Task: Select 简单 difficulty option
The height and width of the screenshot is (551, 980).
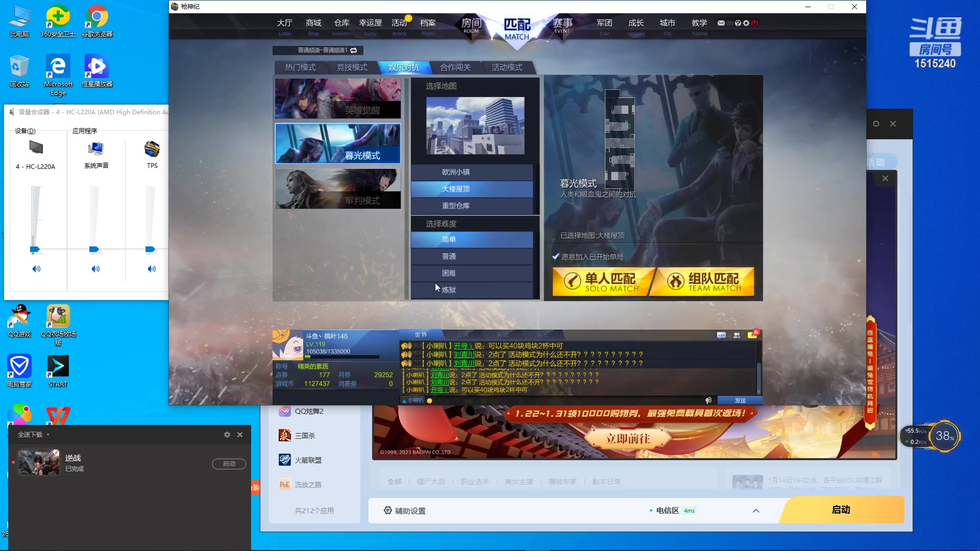Action: (x=472, y=239)
